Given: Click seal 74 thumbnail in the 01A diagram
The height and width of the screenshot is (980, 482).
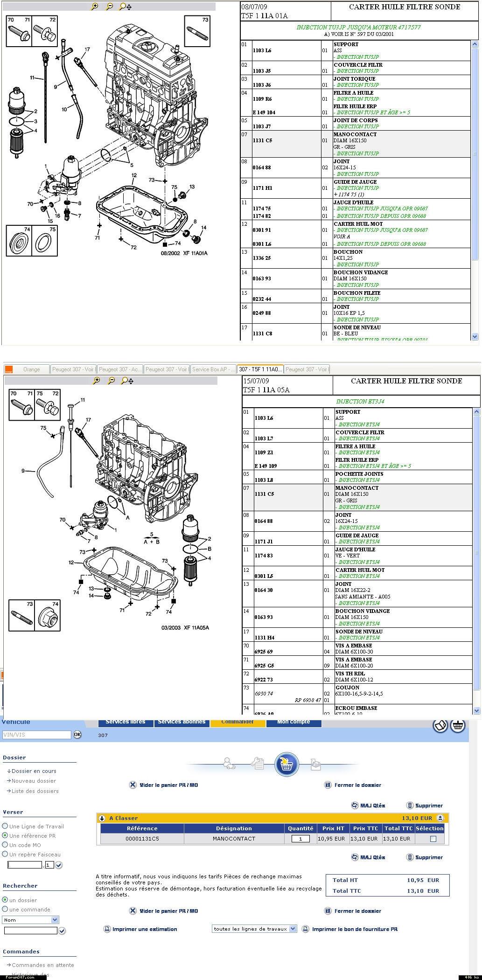Looking at the screenshot, I should tap(19, 240).
